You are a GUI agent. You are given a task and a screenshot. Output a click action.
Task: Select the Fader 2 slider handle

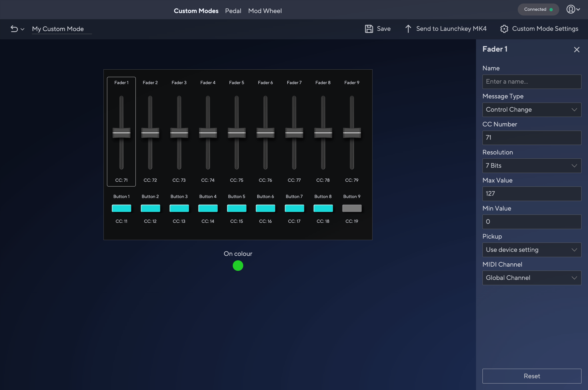[150, 133]
